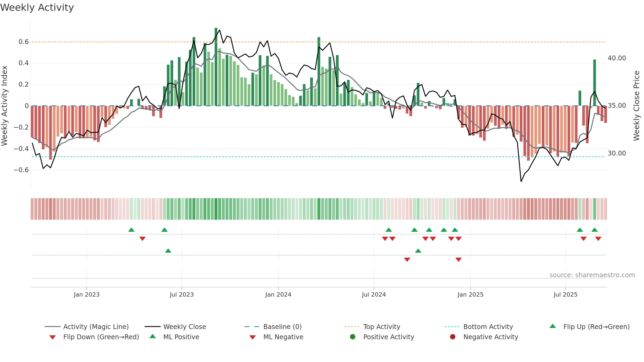Click the Weekly Activity Index axis title
The image size is (644, 362).
4,106
